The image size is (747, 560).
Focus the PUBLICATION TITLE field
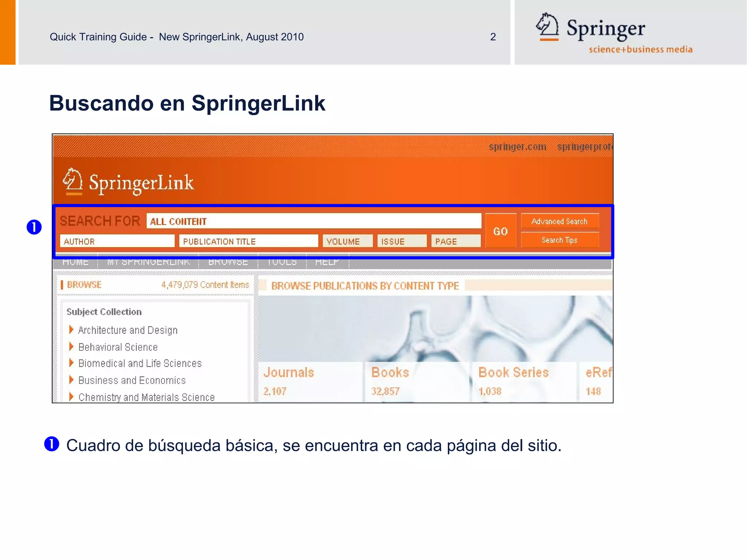pos(248,241)
